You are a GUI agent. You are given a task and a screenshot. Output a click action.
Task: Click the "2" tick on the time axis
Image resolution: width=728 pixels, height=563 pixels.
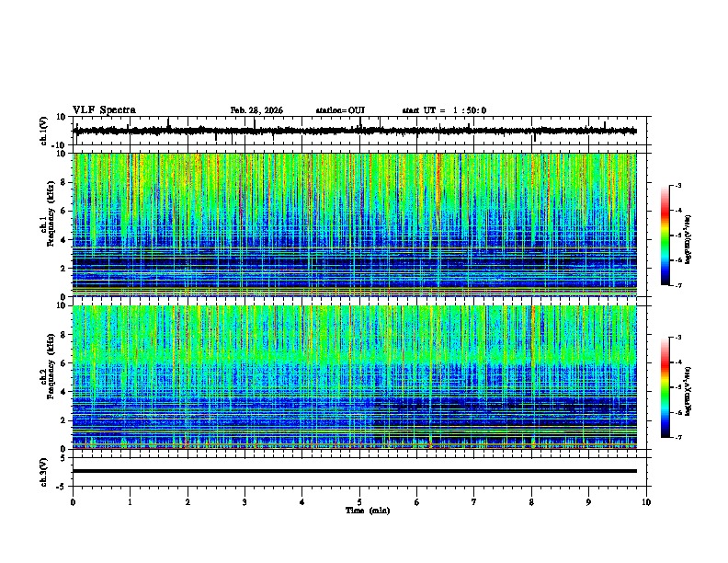[188, 502]
